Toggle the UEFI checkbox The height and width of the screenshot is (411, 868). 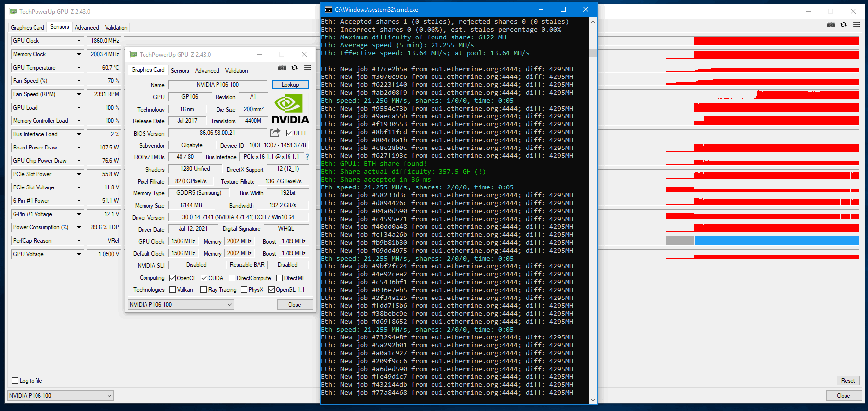click(x=289, y=133)
